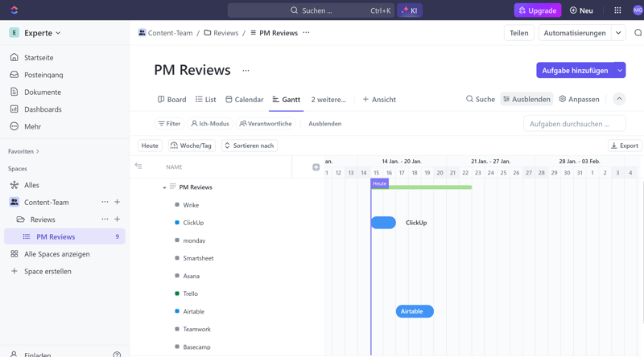The width and height of the screenshot is (644, 357).
Task: Open the Aufgabe hinzufügen dropdown arrow
Action: (620, 71)
